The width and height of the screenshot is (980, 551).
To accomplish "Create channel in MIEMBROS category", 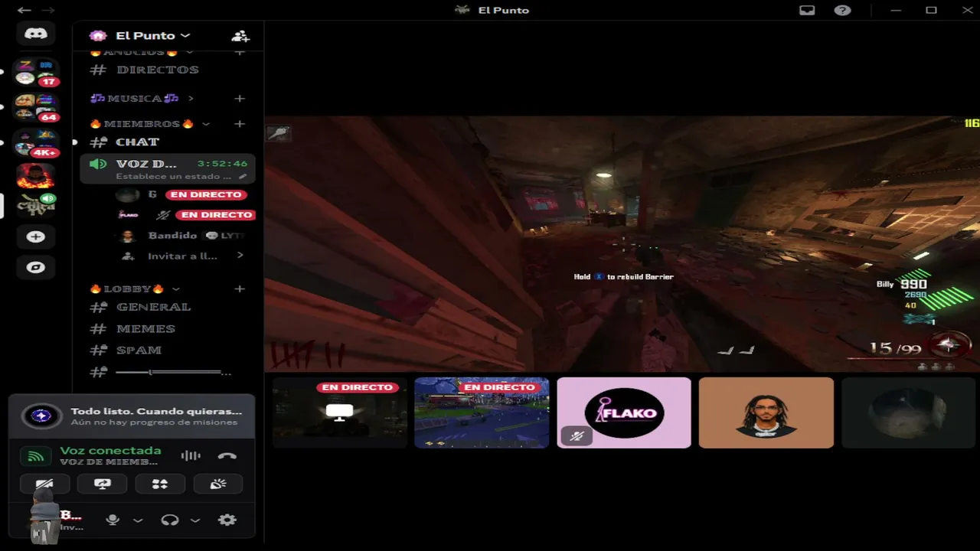I will pyautogui.click(x=240, y=124).
